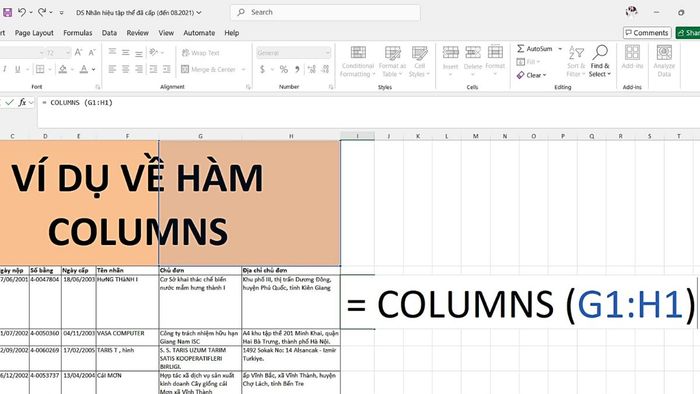Screen dimensions: 700x394
Task: Click the Undo arrow icon
Action: pyautogui.click(x=22, y=12)
